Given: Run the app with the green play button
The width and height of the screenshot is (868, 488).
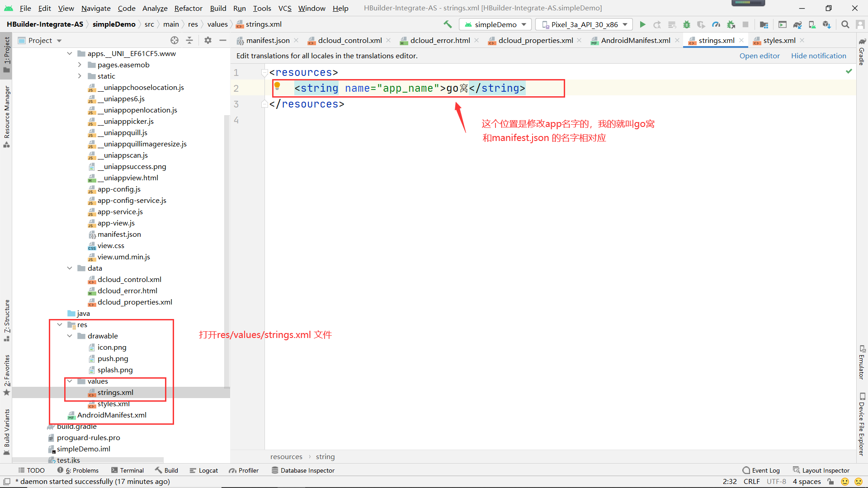Looking at the screenshot, I should coord(642,24).
